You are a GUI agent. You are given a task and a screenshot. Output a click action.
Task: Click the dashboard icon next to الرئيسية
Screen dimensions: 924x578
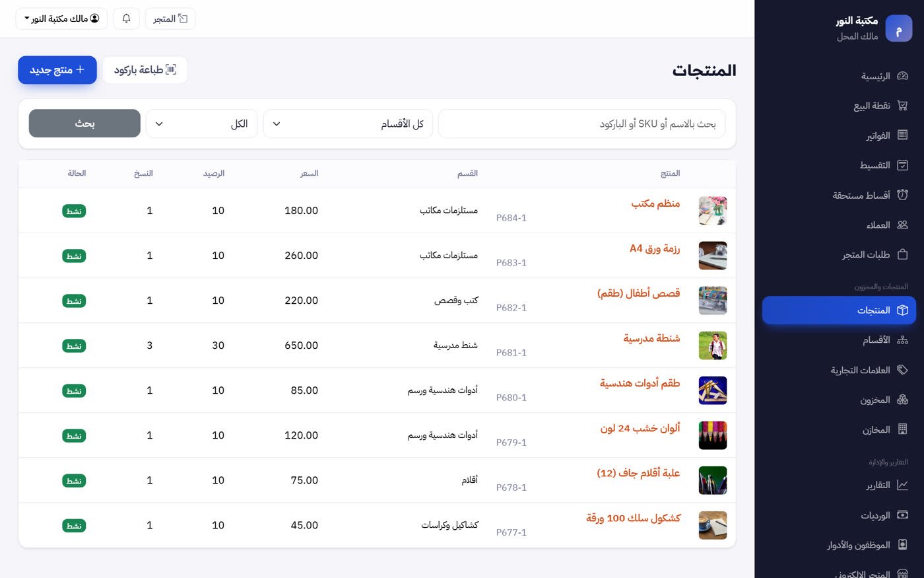902,76
